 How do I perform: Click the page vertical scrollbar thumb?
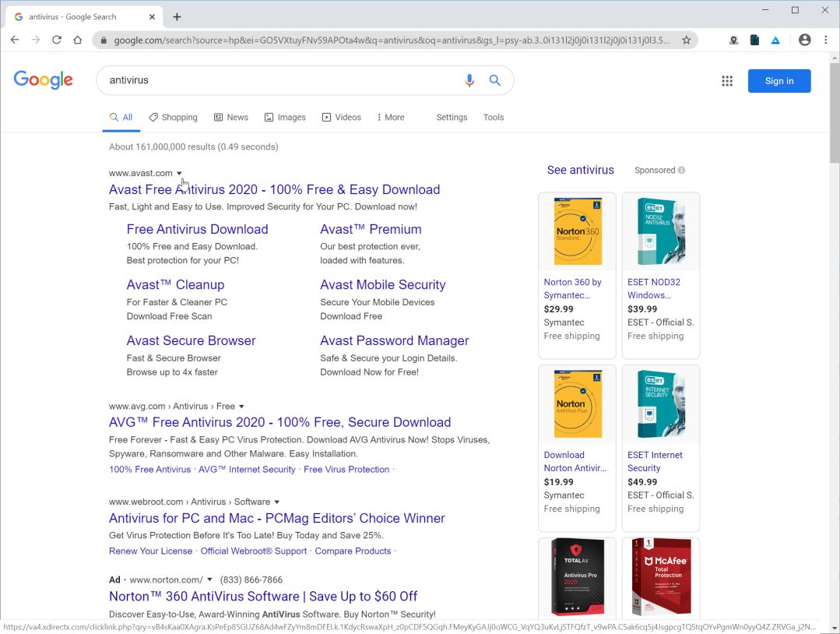(834, 112)
